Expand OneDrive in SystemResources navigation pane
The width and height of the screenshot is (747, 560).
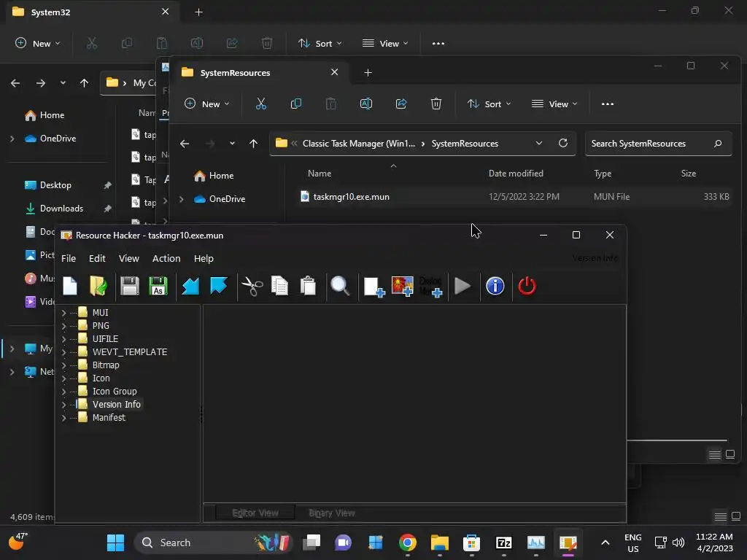tap(181, 199)
